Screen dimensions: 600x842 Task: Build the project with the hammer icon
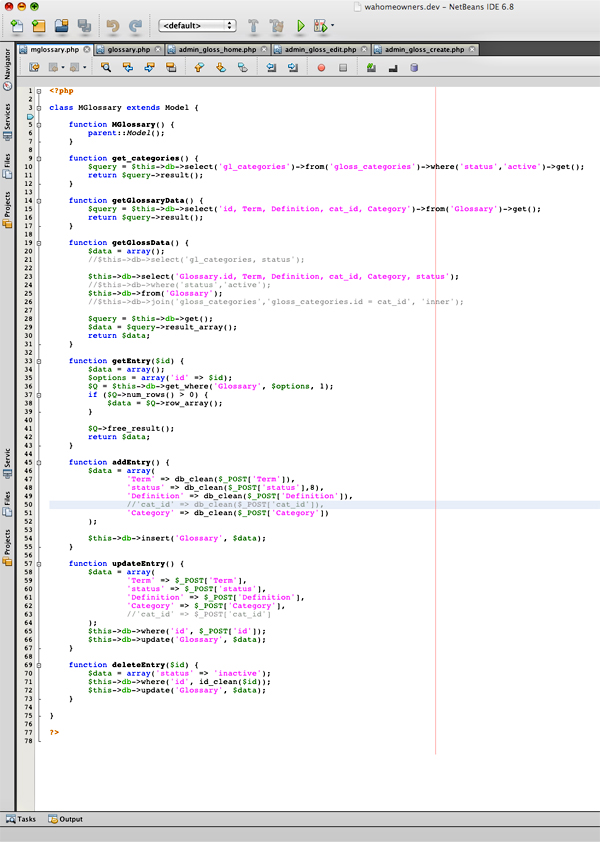(253, 25)
